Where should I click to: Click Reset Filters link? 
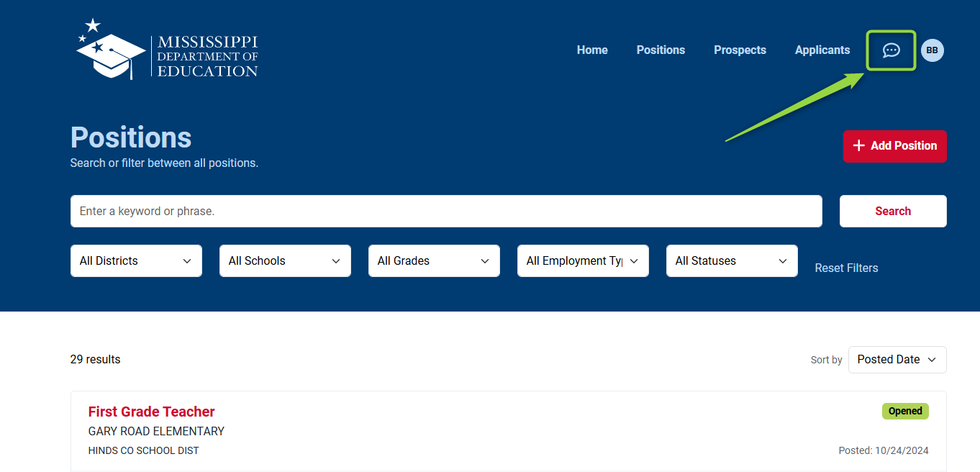pyautogui.click(x=846, y=268)
